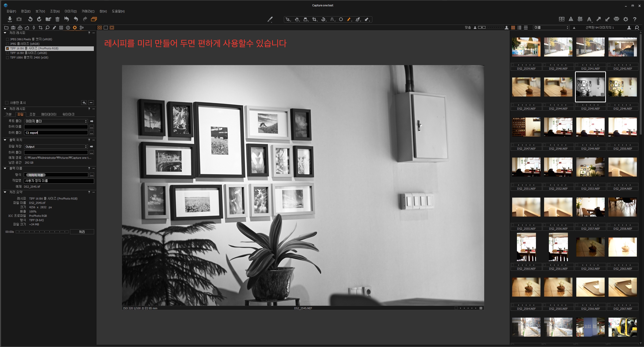Select the Crop tool in cursor toolbar
This screenshot has width=644, height=347.
[315, 20]
